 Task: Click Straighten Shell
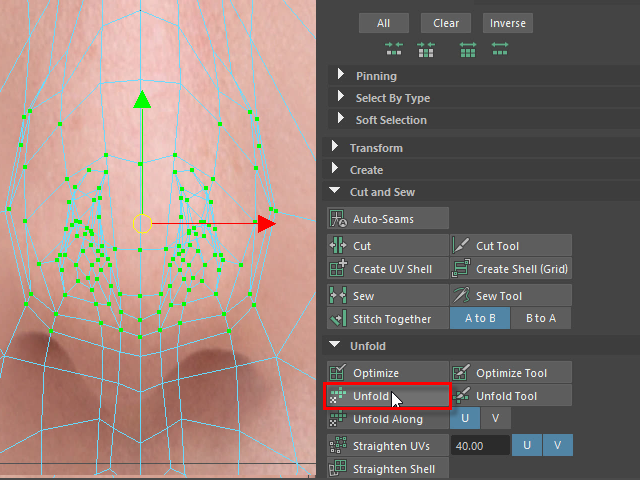(388, 468)
